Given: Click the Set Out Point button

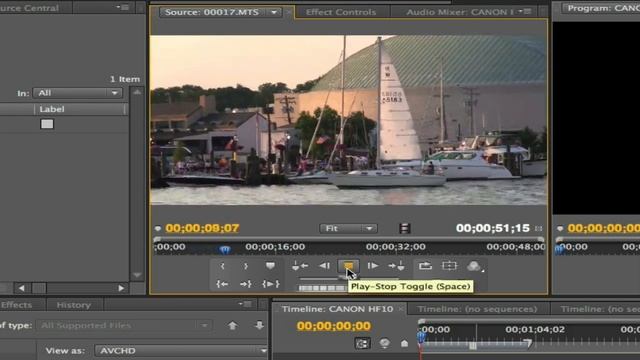Looking at the screenshot, I should click(x=246, y=266).
